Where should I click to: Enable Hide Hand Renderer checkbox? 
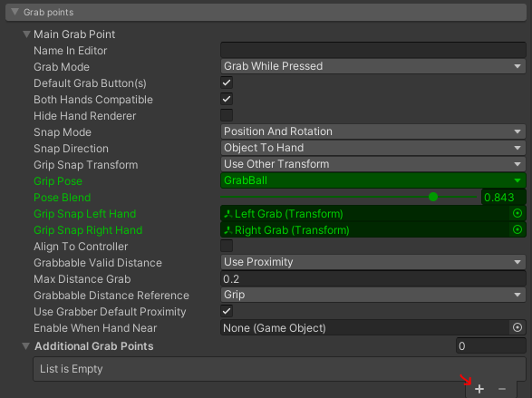tap(227, 115)
